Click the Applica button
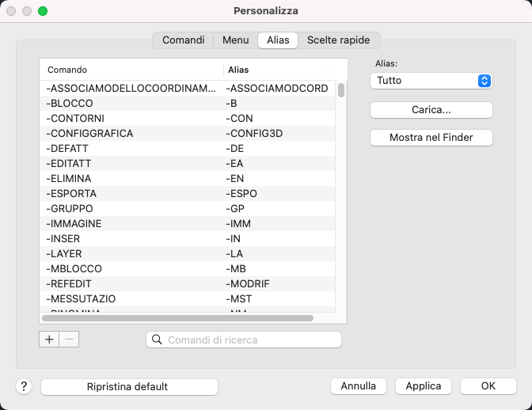Viewport: 532px width, 410px height. pos(423,386)
